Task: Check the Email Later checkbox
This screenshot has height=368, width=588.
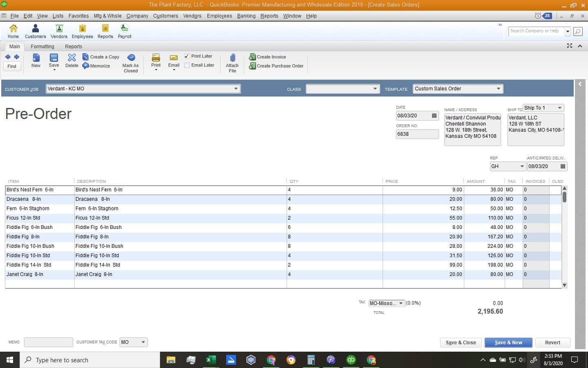Action: [x=187, y=65]
